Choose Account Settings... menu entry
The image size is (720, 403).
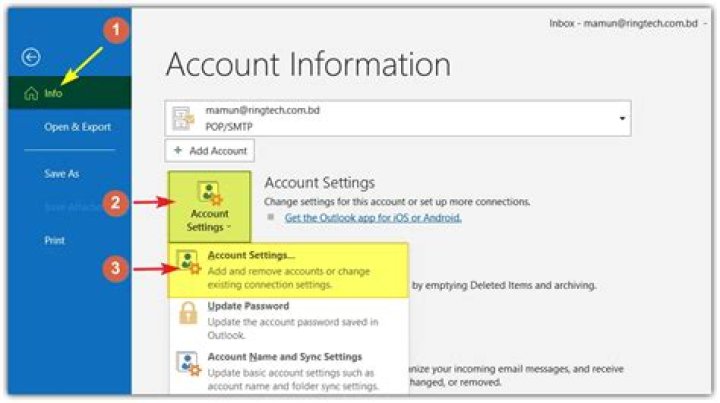point(288,270)
